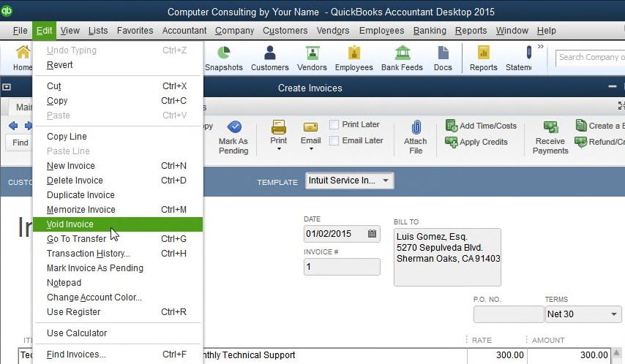Screen dimensions: 625x364
Task: Expand the Print dropdown arrow
Action: click(x=279, y=149)
